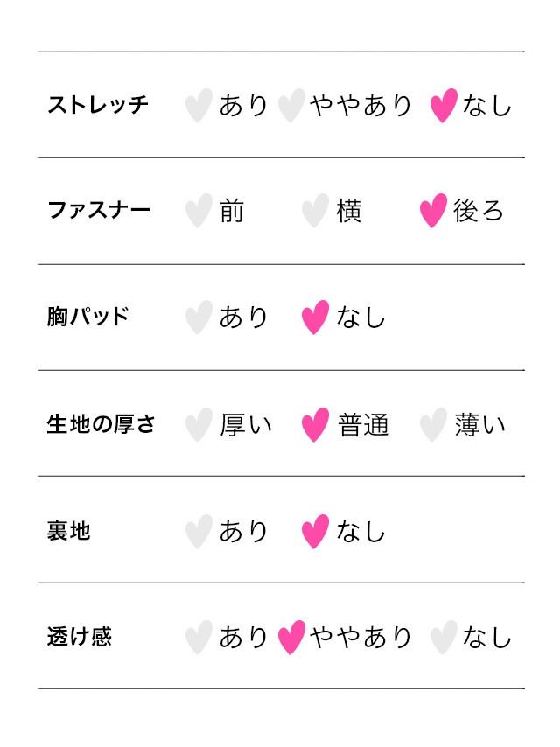Click the 透け感 row label

(x=80, y=638)
